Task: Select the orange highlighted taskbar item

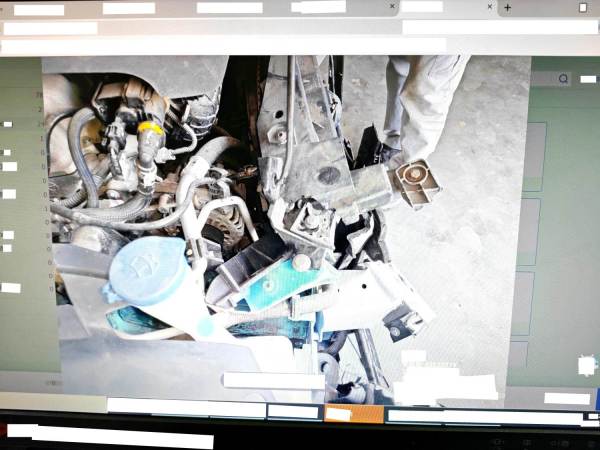Action: click(353, 413)
